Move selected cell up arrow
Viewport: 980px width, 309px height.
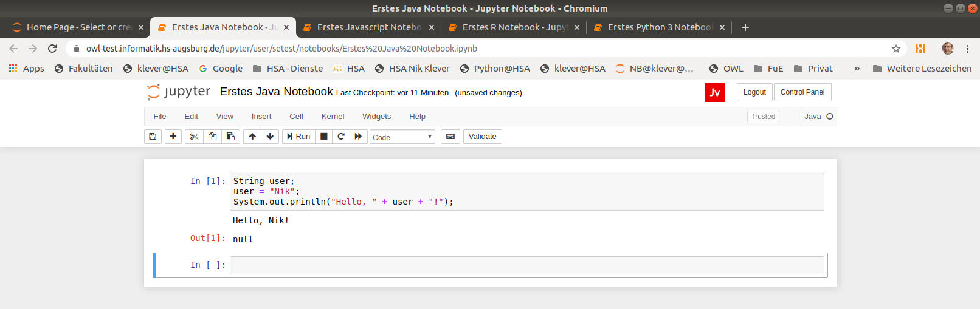252,137
